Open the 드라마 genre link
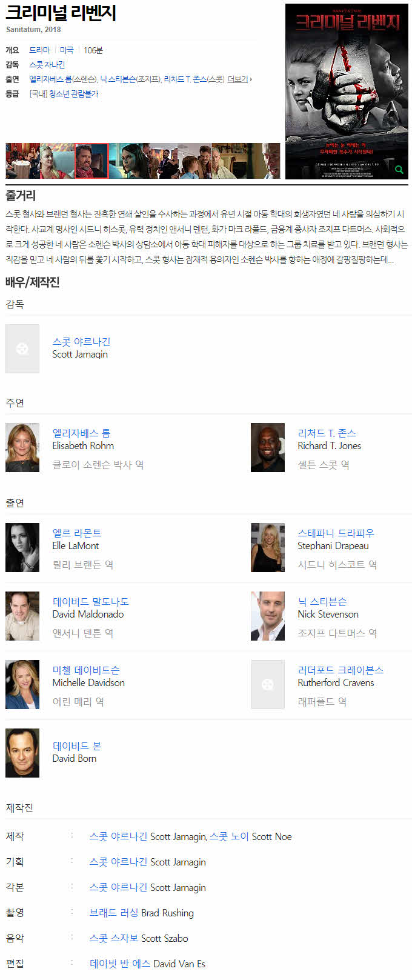Screen dimensions: 412x980 tap(40, 50)
